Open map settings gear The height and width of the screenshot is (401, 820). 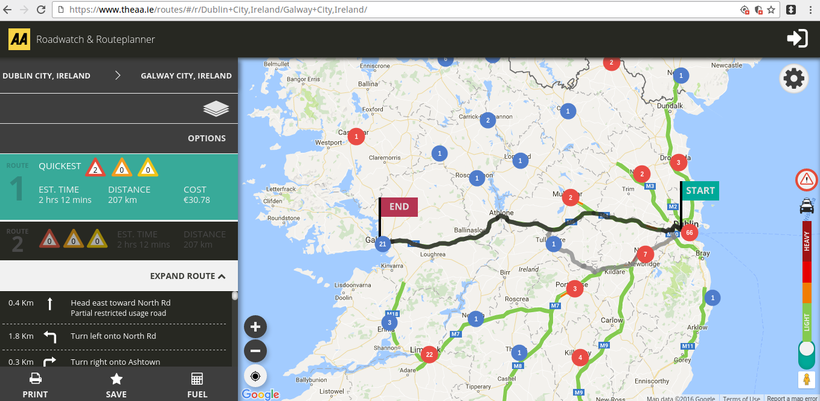pyautogui.click(x=794, y=79)
